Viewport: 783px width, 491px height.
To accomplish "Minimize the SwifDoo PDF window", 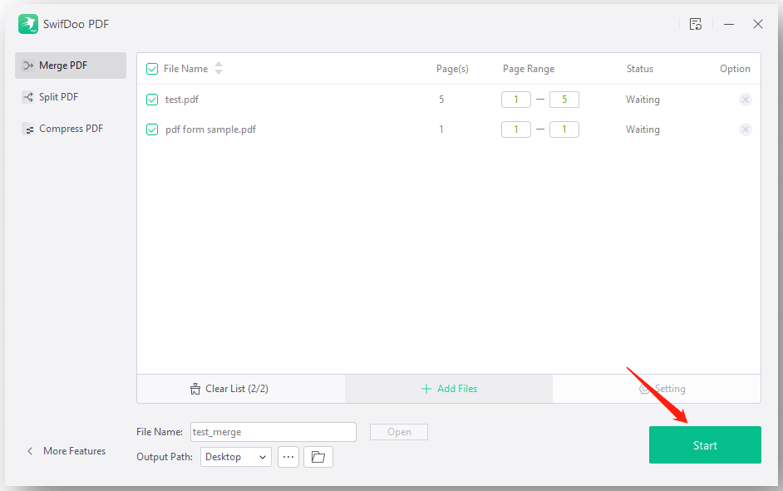I will [729, 24].
